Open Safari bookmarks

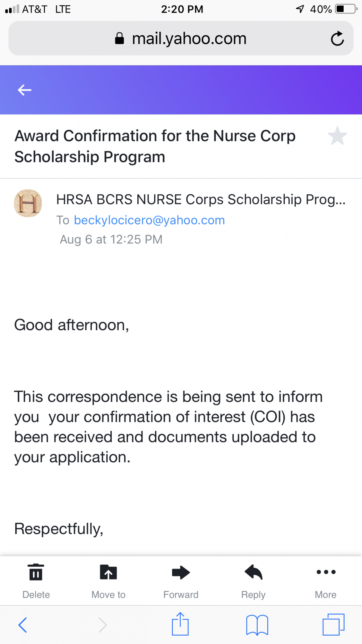coord(257,625)
